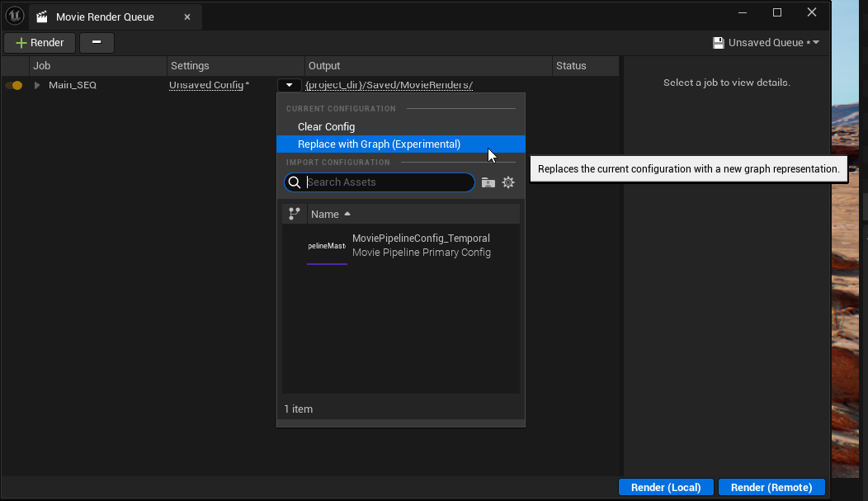Open the asset view settings gear

[x=508, y=182]
